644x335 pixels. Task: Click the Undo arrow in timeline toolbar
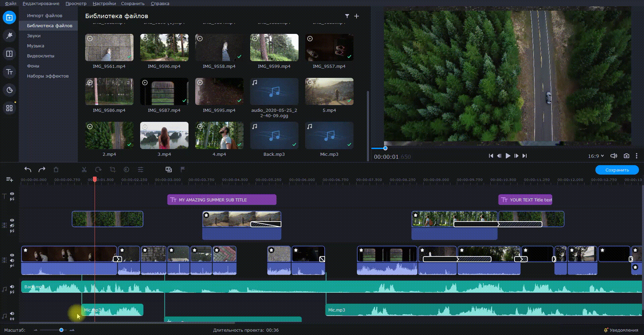pos(28,170)
